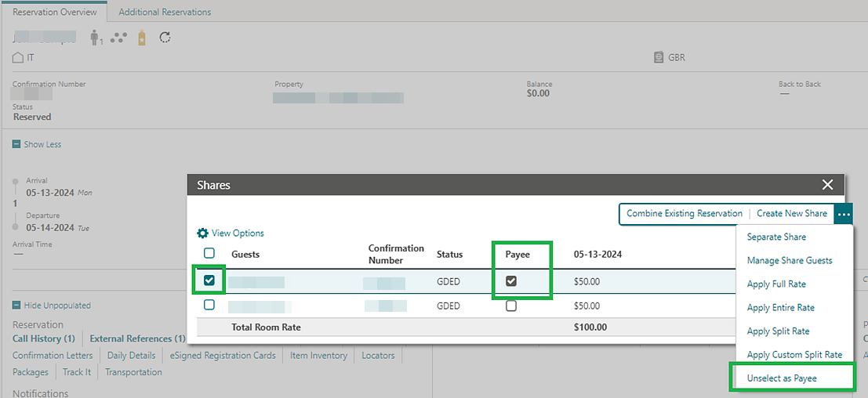Close the Shares dialog
Screen dimensions: 868x398
pyautogui.click(x=827, y=185)
